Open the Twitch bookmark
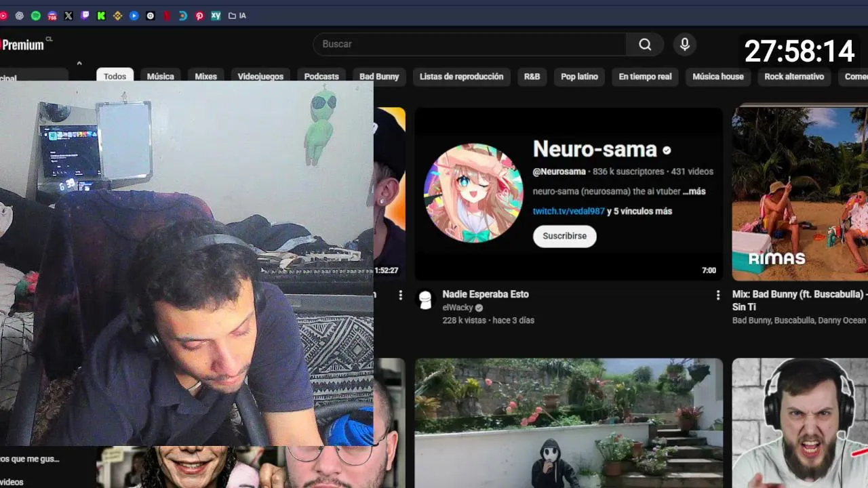 (85, 16)
